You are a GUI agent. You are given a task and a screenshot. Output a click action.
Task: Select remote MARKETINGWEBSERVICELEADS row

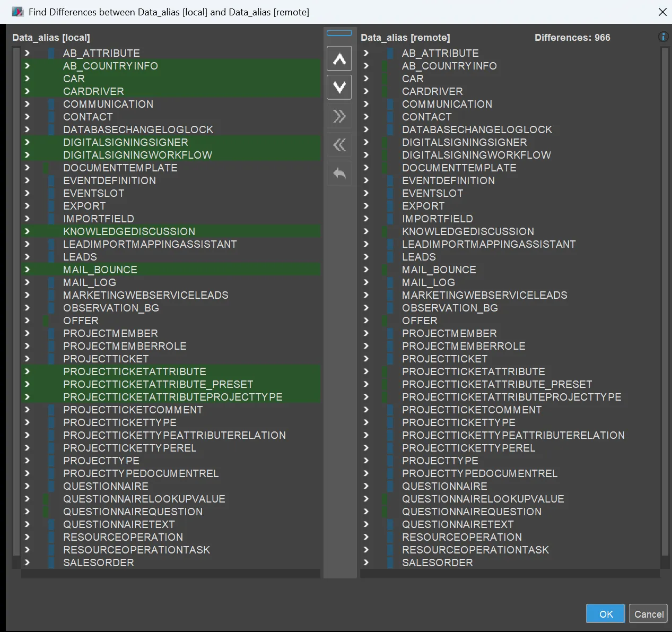pyautogui.click(x=510, y=295)
